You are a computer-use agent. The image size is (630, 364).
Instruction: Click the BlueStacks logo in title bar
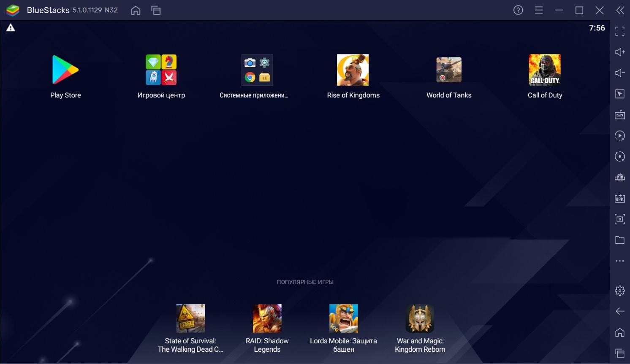click(13, 10)
